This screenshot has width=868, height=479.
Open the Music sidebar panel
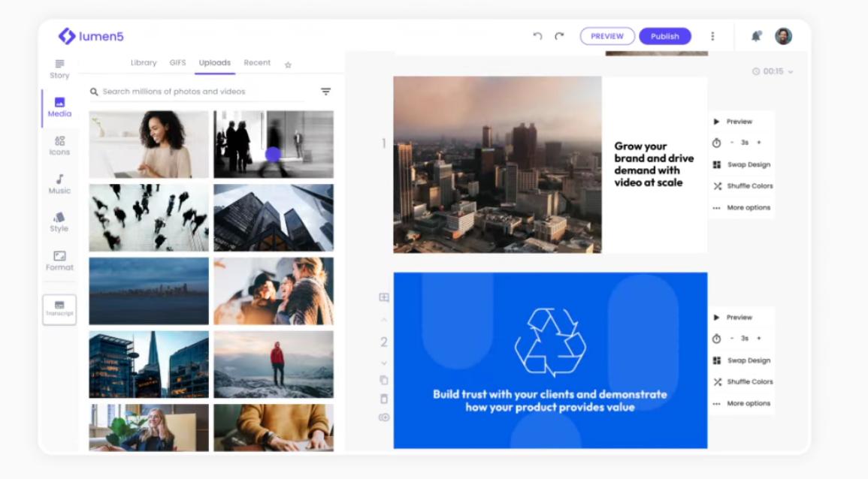click(x=59, y=184)
